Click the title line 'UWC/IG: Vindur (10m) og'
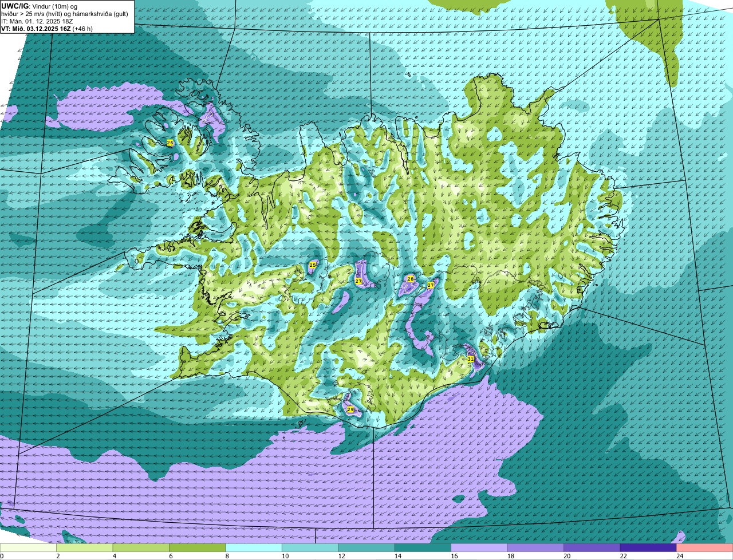This screenshot has width=733, height=560. point(39,6)
